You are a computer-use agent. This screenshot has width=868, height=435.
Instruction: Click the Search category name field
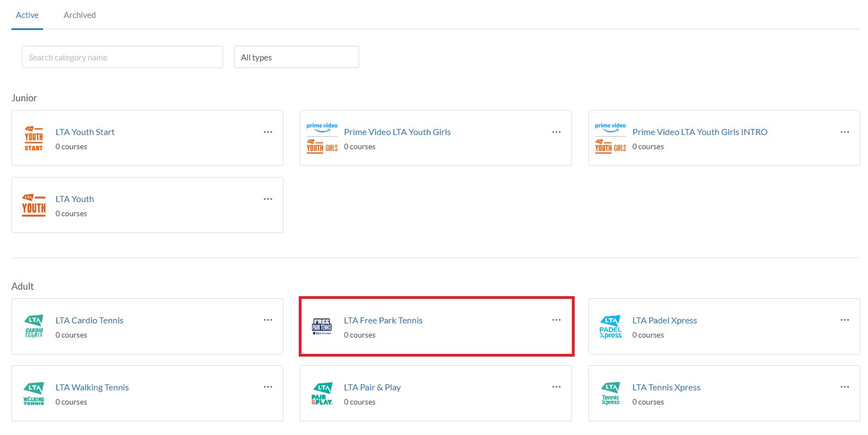pyautogui.click(x=122, y=57)
